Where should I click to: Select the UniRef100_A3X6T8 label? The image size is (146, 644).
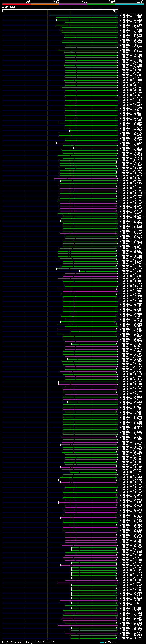pyautogui.click(x=131, y=37)
